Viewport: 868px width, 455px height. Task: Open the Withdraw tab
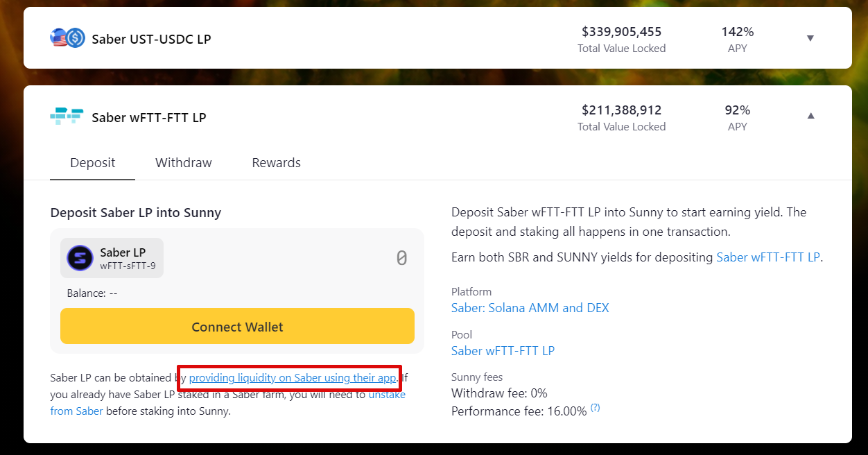184,163
